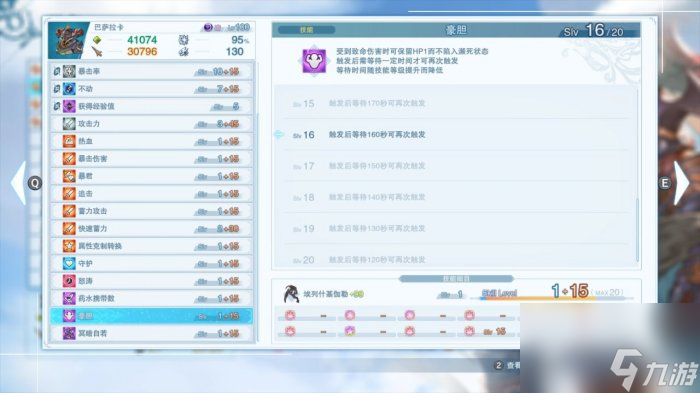The image size is (700, 393).
Task: Select the Slv 17 level row
Action: coord(455,166)
